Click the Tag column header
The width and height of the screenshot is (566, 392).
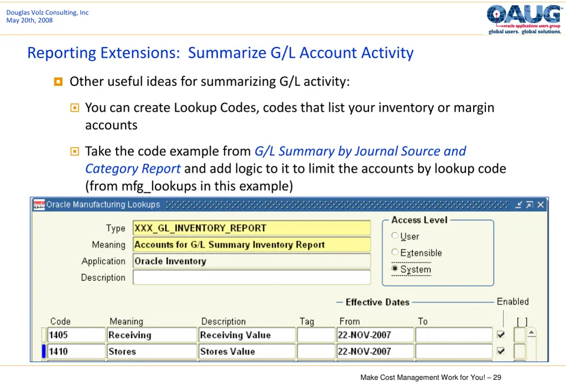[307, 321]
